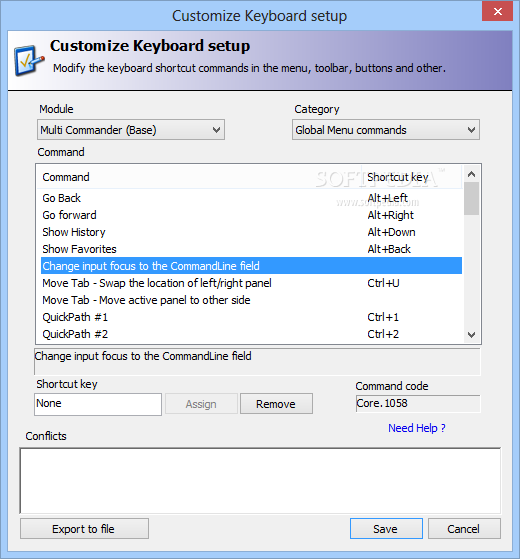Click inside the Conflicts box

[260, 480]
